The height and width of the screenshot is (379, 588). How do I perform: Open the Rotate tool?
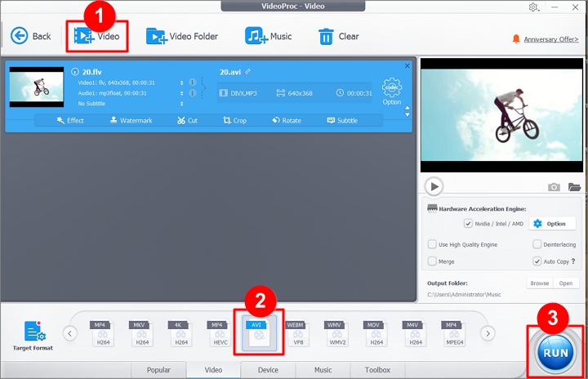click(287, 120)
